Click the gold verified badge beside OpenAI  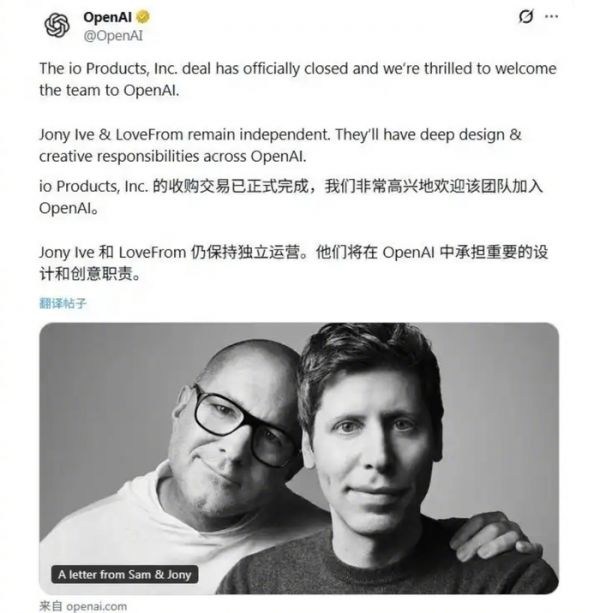(143, 17)
